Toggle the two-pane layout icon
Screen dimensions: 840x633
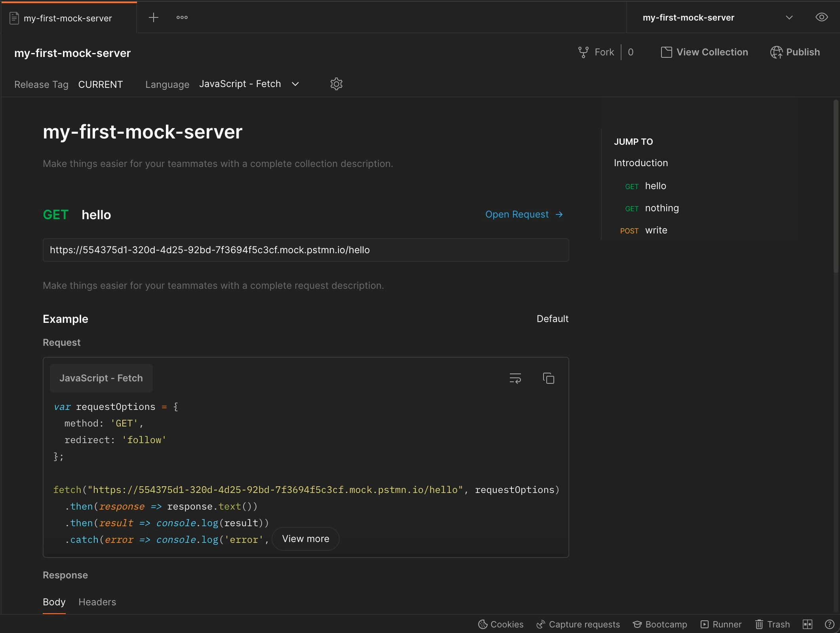coord(807,624)
